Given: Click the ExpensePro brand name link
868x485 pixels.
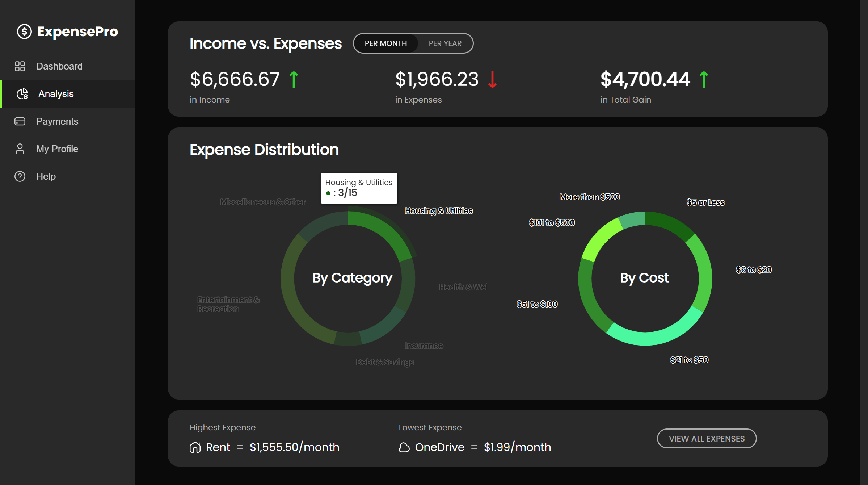Looking at the screenshot, I should click(77, 32).
